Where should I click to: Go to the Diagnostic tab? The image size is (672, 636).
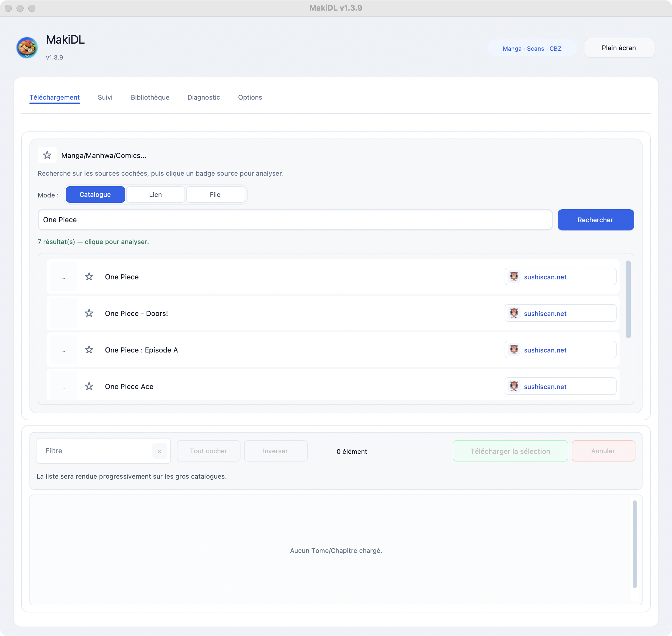point(204,97)
